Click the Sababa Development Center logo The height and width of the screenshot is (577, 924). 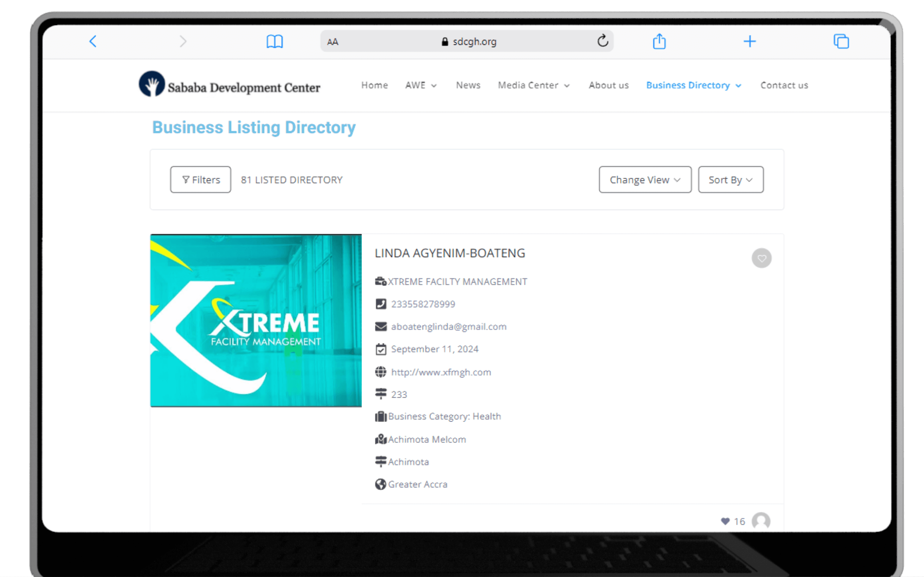pyautogui.click(x=230, y=84)
